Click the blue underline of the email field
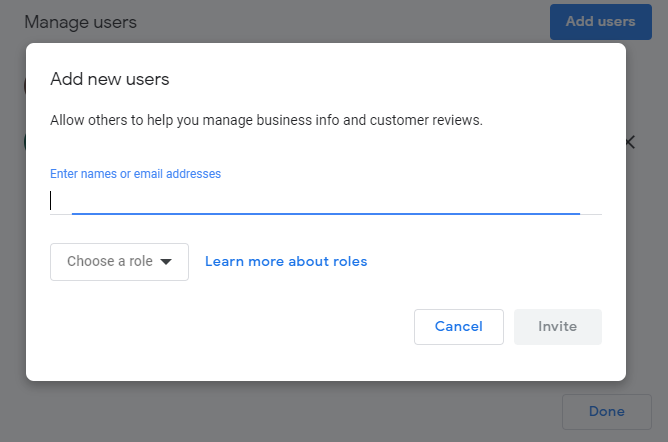Image resolution: width=668 pixels, height=442 pixels. (x=326, y=213)
